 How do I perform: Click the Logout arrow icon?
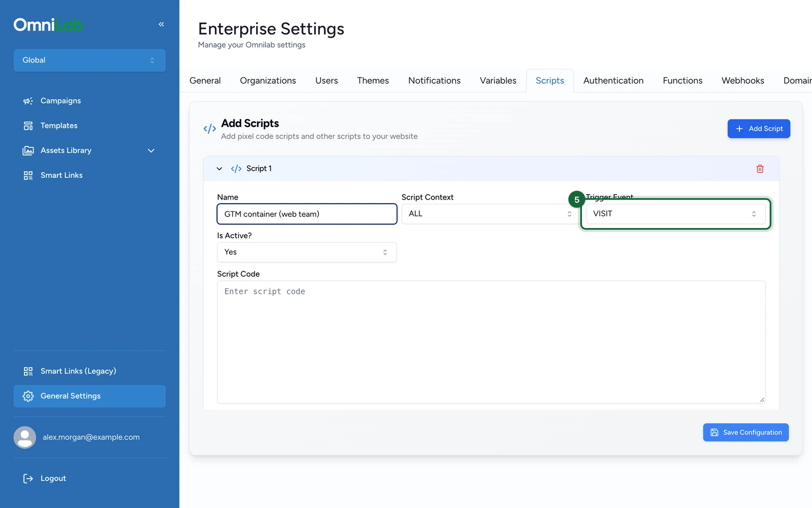(x=28, y=479)
